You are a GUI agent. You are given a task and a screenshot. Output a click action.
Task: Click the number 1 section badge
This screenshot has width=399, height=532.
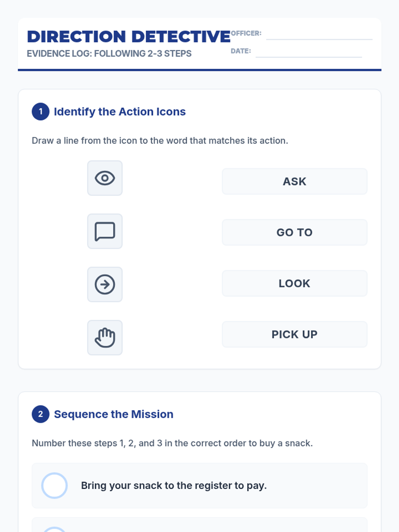point(41,112)
